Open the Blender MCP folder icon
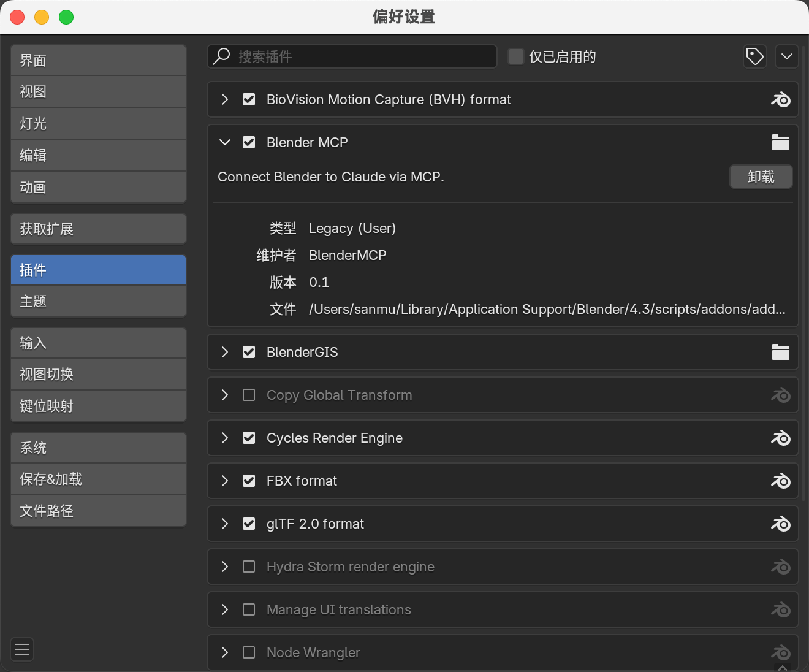809x672 pixels. (x=781, y=142)
